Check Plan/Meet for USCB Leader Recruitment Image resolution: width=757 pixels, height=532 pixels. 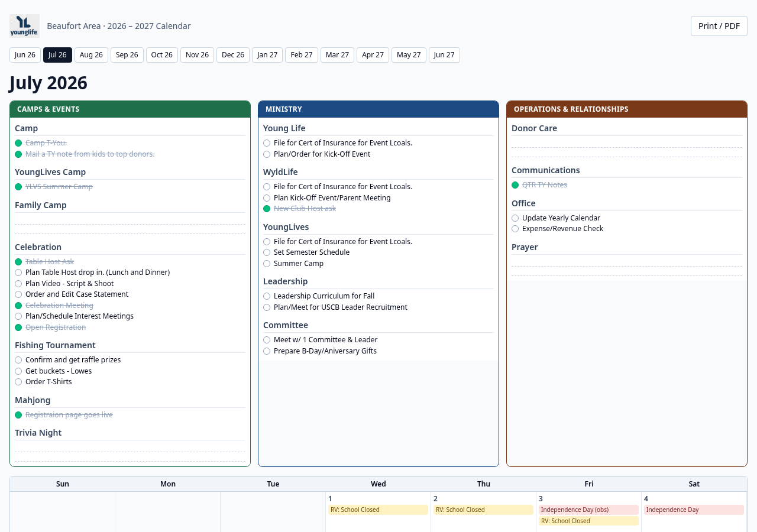tap(267, 307)
